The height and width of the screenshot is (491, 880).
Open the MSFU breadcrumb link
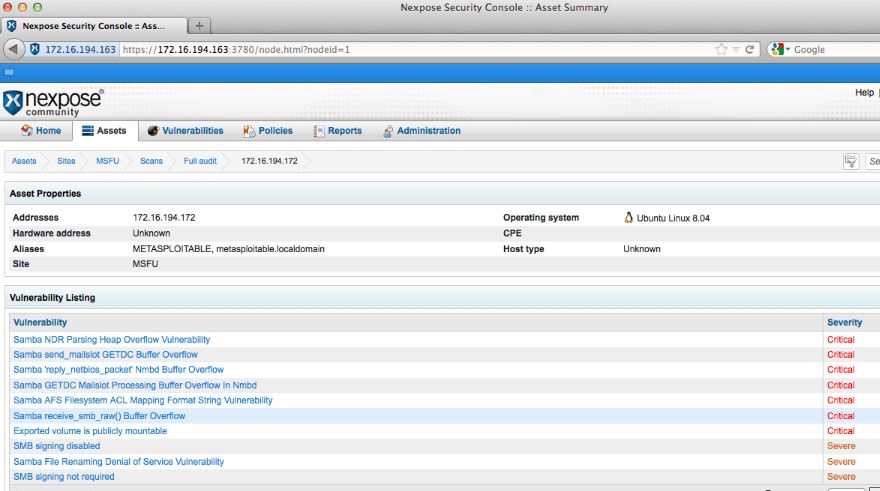(107, 161)
